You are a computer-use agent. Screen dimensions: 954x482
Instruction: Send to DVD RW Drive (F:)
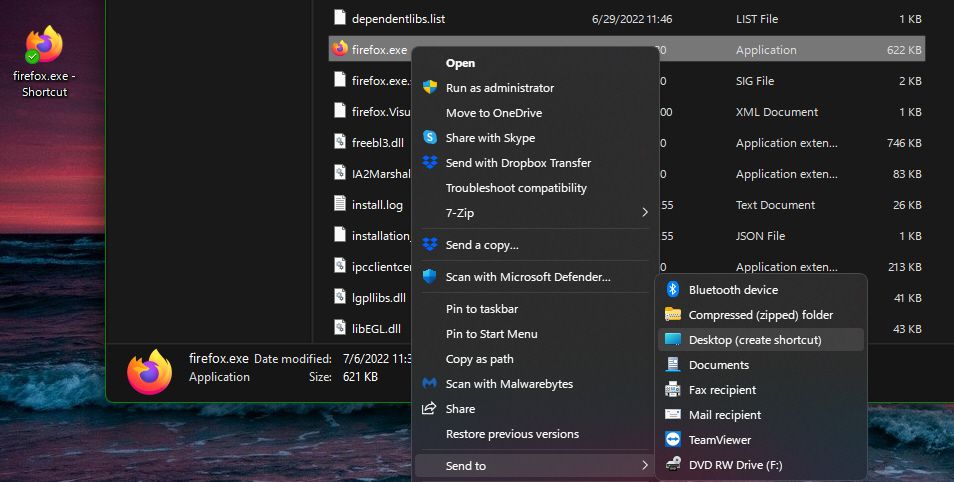pos(736,465)
